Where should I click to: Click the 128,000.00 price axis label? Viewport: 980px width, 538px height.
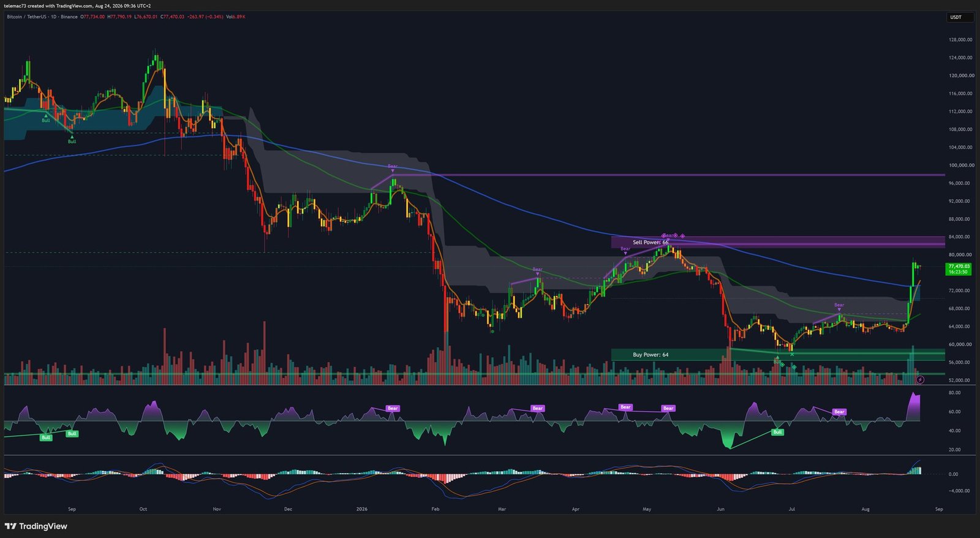(x=960, y=40)
